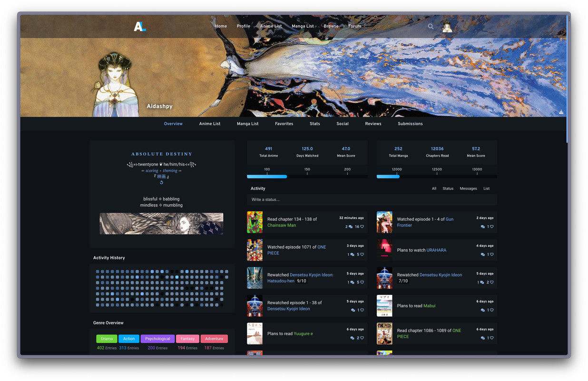Open the Gun Frontier title link
The height and width of the screenshot is (381, 588).
425,222
